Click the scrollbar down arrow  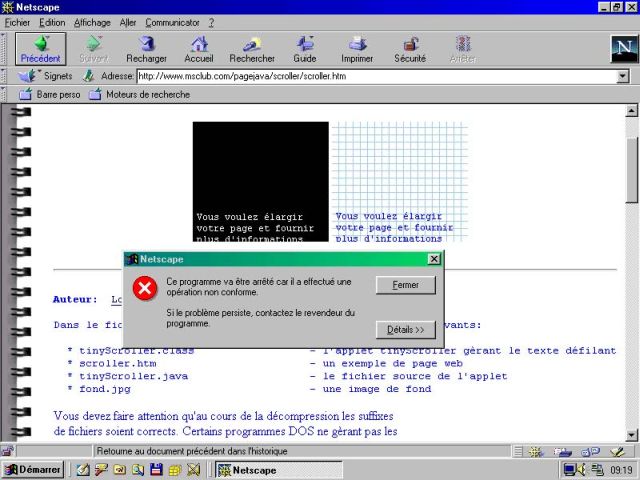click(x=632, y=435)
